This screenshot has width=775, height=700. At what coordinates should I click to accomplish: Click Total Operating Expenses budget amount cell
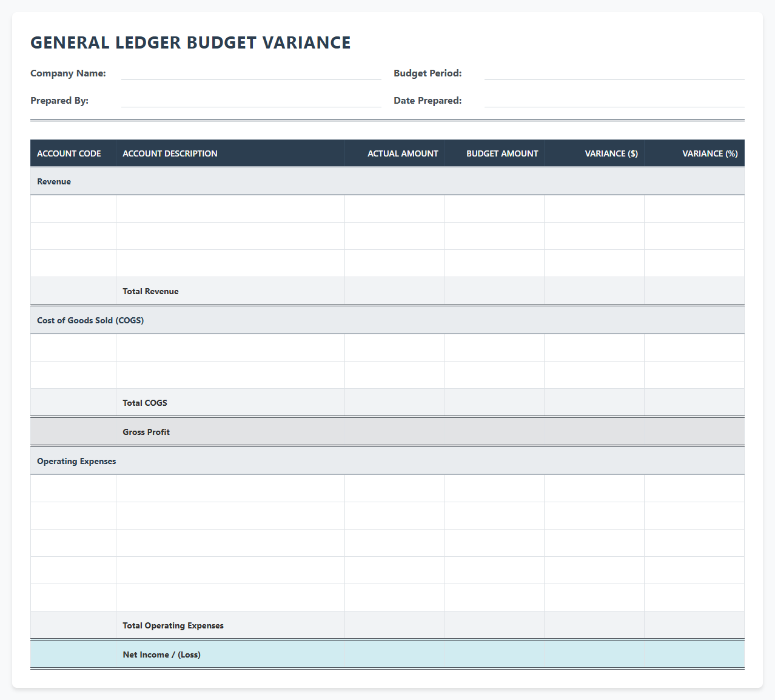[x=494, y=625]
